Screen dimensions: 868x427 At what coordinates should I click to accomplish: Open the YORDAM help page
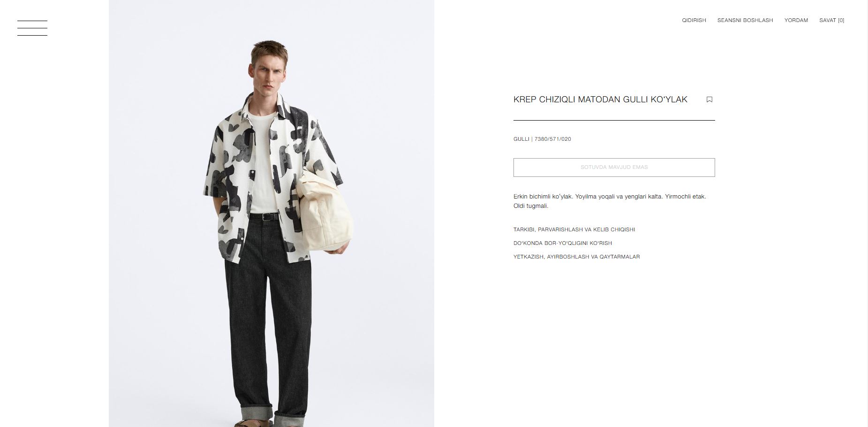(x=796, y=20)
